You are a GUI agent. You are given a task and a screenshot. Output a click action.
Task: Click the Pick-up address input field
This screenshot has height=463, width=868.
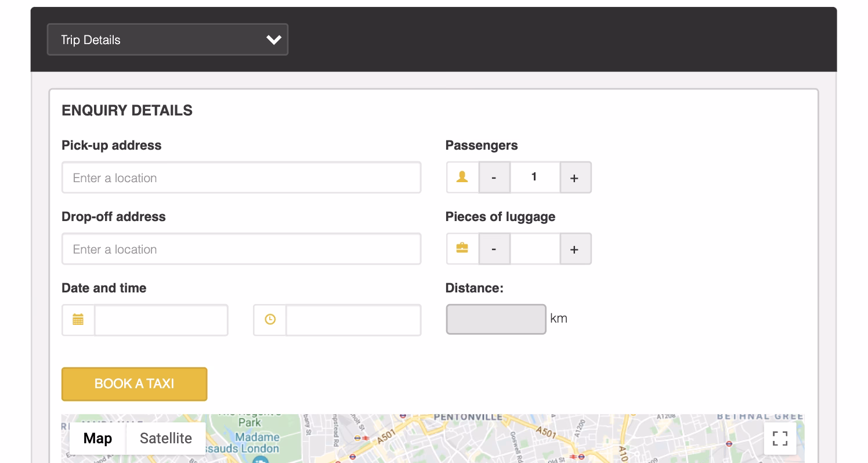point(241,177)
